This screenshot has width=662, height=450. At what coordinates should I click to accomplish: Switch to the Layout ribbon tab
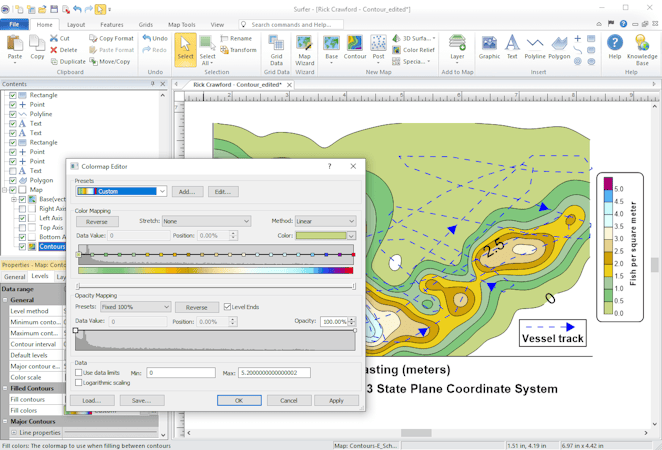click(x=76, y=25)
